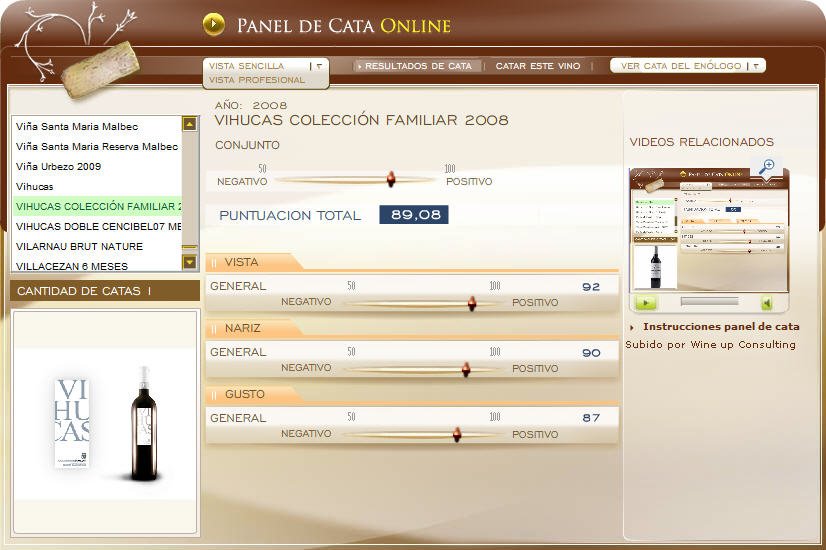The width and height of the screenshot is (826, 550).
Task: Switch to Resultados de Cata tab
Action: click(x=418, y=66)
